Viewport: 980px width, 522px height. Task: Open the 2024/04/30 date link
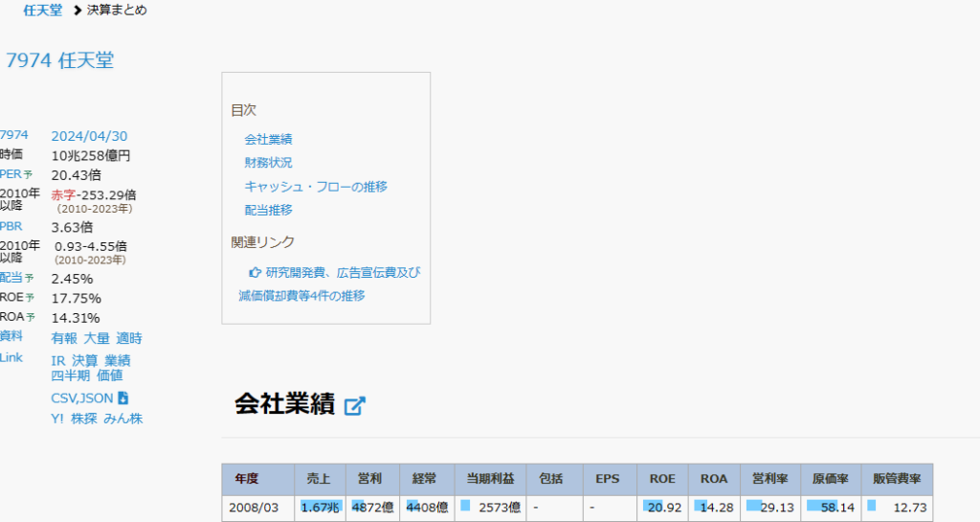coord(89,136)
